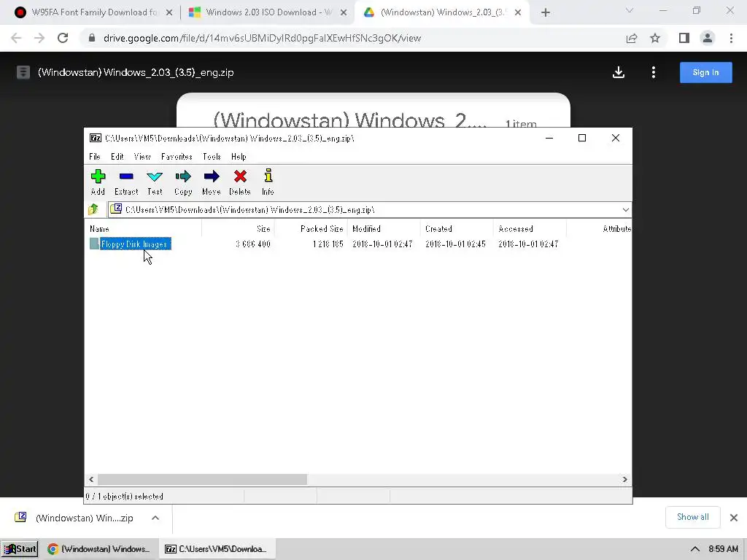
Task: Sort by the Size column header
Action: click(239, 228)
